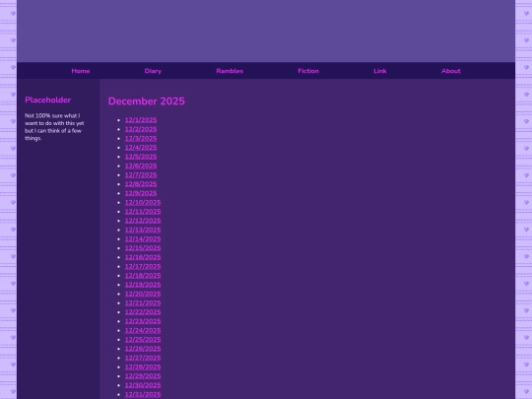Navigate to the Fiction page

point(308,71)
